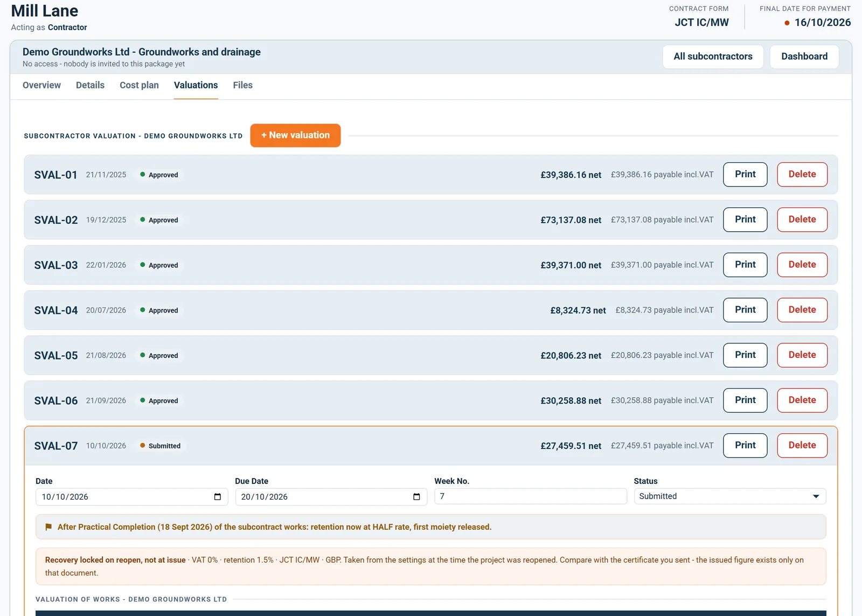
Task: Click the Week No. input field
Action: 531,496
